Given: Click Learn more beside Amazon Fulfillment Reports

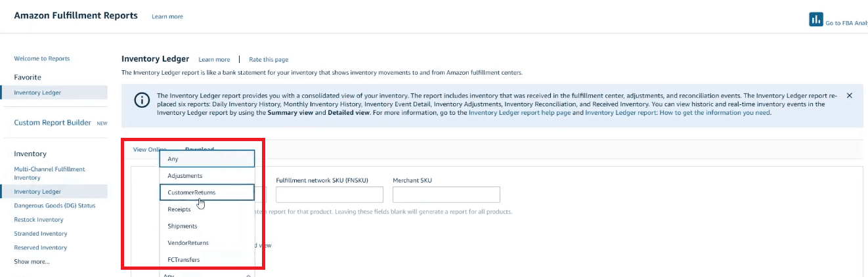Looking at the screenshot, I should coord(167,16).
